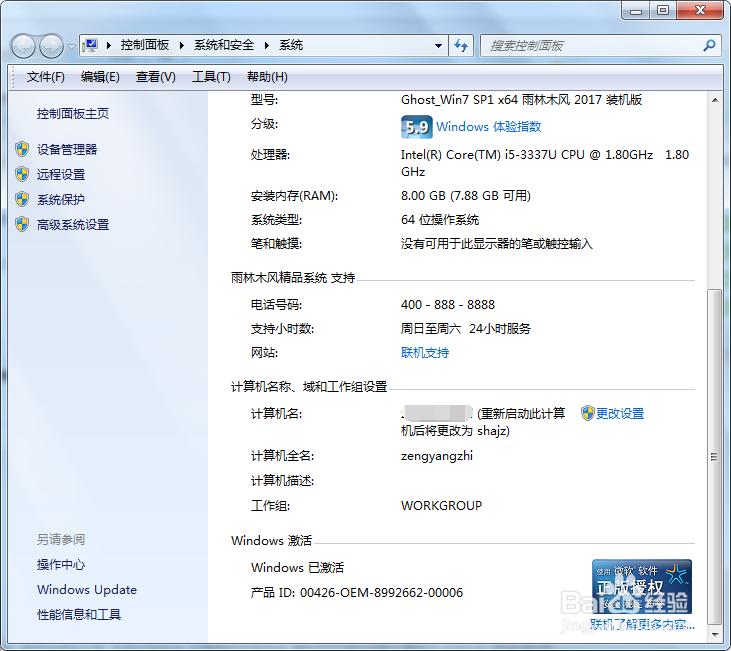Click the shield icon beside 设备管理器
The width and height of the screenshot is (731, 651).
[22, 149]
